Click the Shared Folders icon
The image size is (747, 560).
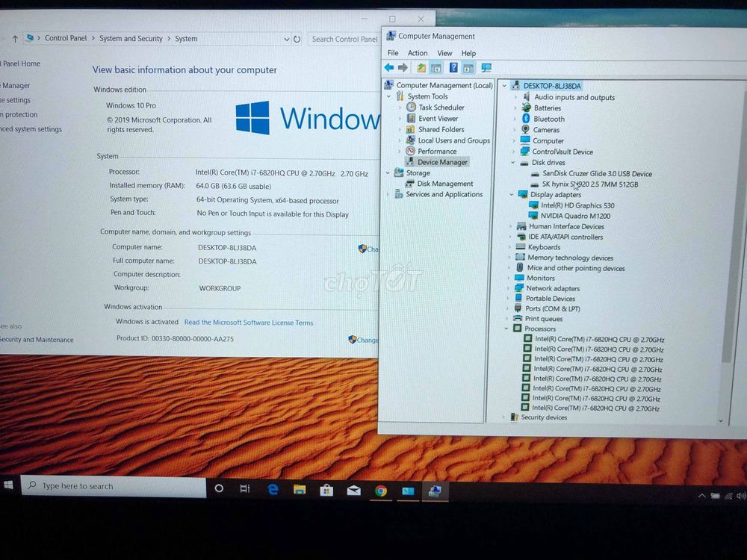click(x=410, y=129)
